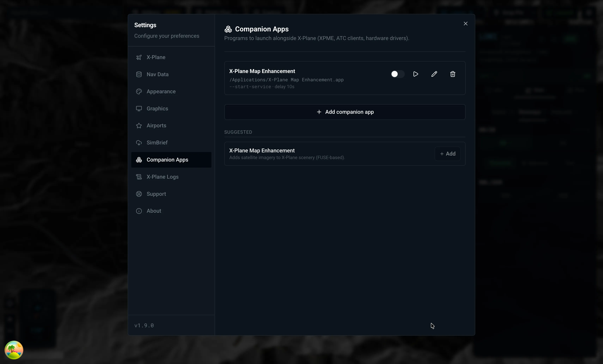The width and height of the screenshot is (603, 364).
Task: Click the cloud icon beside SimBrief
Action: (139, 143)
